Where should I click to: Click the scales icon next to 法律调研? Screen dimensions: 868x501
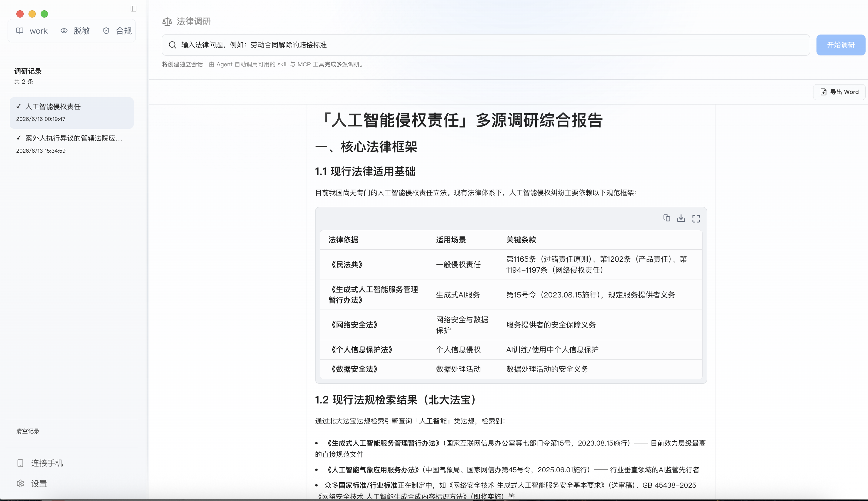167,22
